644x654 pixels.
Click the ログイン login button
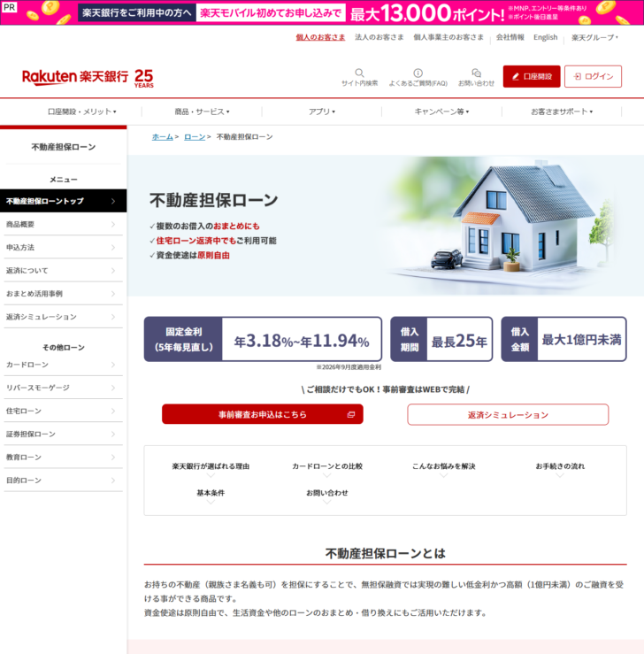(x=593, y=76)
